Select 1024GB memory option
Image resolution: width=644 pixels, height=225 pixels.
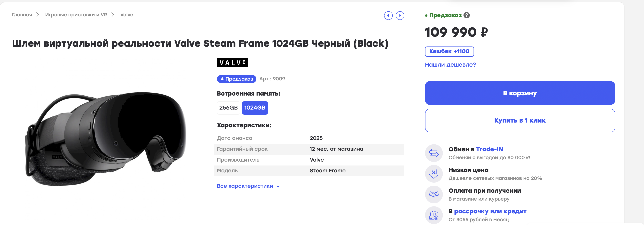pos(255,108)
